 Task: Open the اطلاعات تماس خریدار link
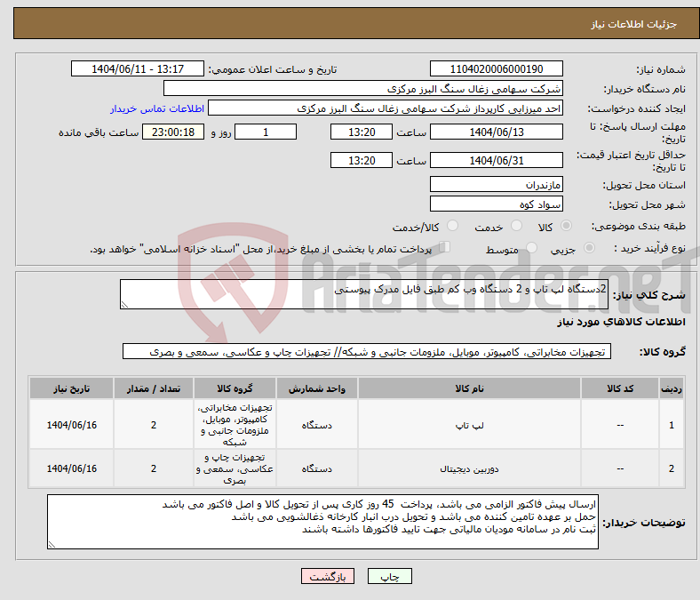tap(157, 108)
